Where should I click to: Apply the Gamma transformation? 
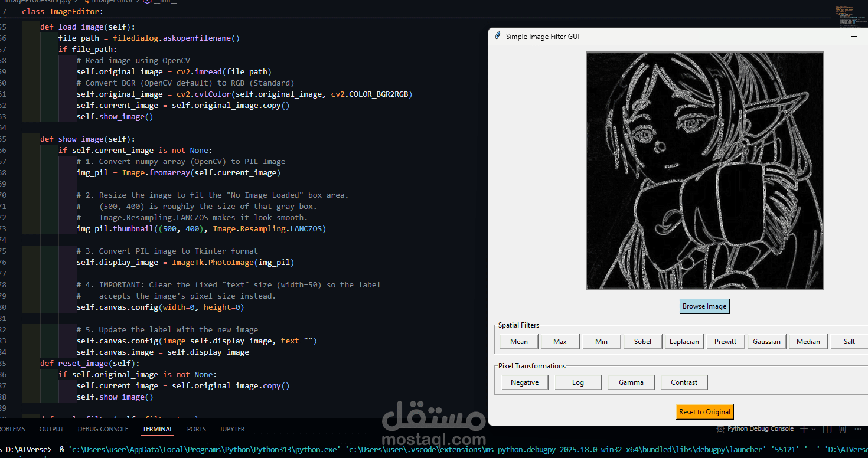point(631,382)
